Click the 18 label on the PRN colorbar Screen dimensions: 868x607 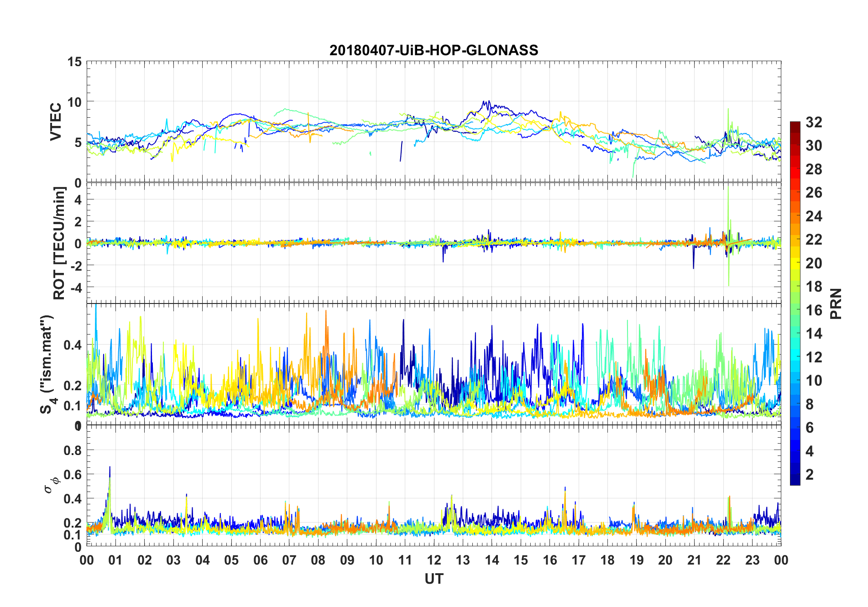pyautogui.click(x=814, y=287)
